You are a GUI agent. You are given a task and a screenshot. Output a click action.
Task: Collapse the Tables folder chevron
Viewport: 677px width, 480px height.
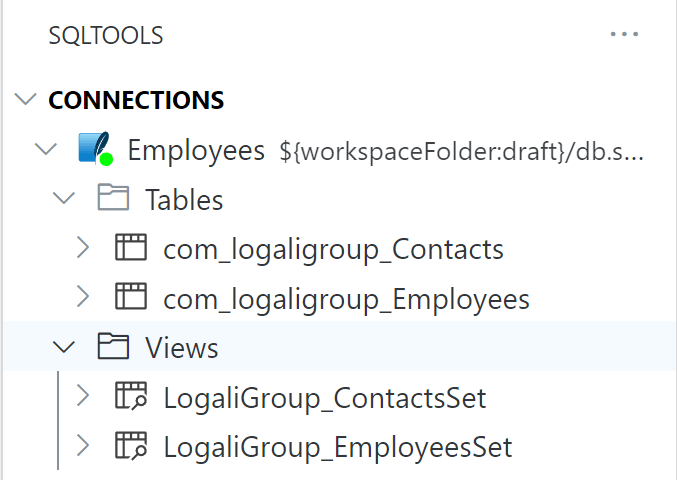(x=63, y=199)
